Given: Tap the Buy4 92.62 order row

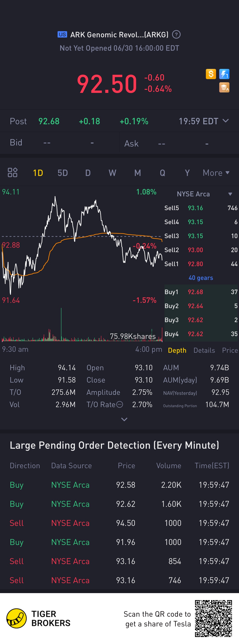Looking at the screenshot, I should 201,334.
